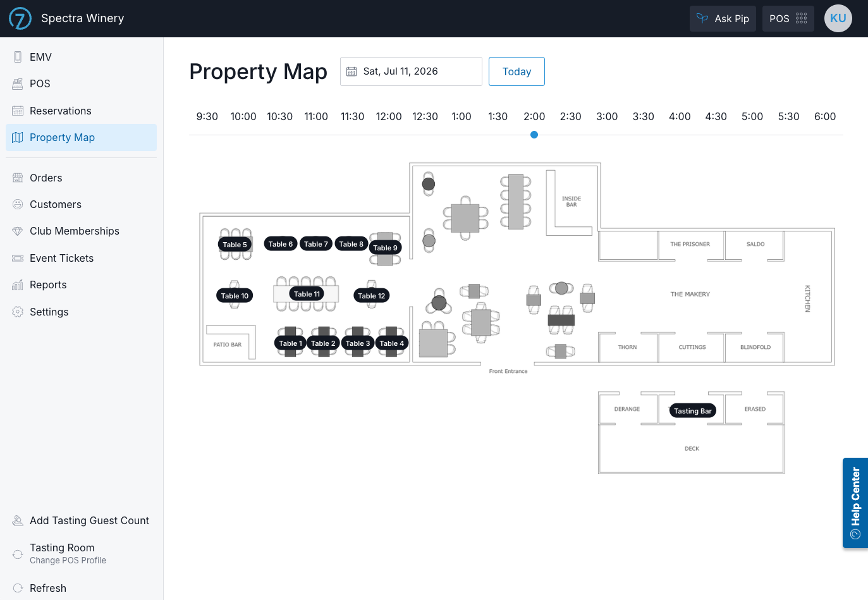Open Settings from the sidebar
The width and height of the screenshot is (868, 600).
[x=82, y=312]
